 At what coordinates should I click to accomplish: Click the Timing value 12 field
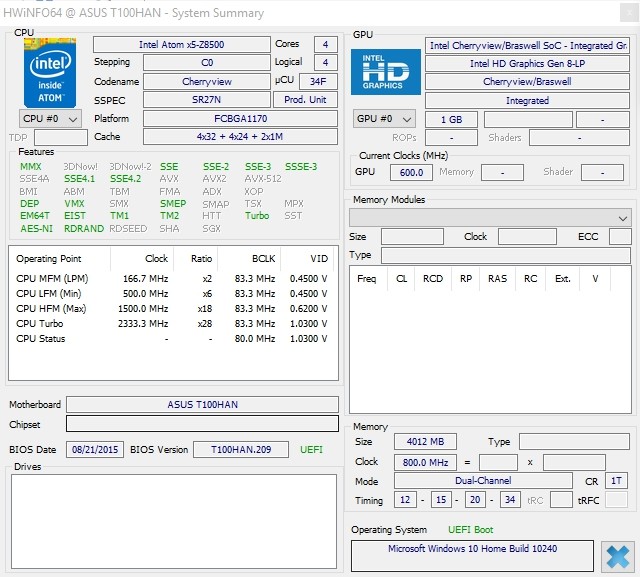coord(405,500)
